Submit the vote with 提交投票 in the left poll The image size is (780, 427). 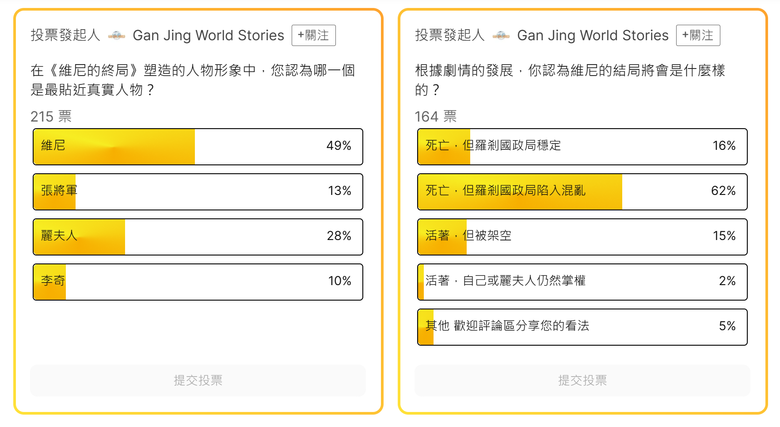[198, 381]
